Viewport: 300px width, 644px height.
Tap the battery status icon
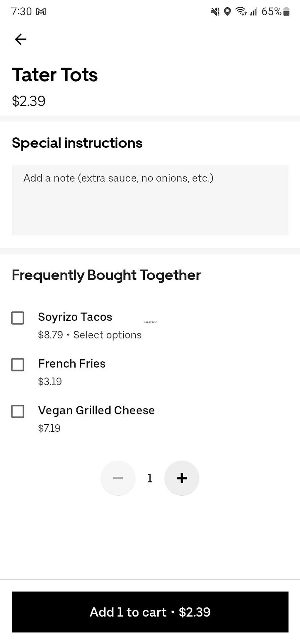[287, 12]
